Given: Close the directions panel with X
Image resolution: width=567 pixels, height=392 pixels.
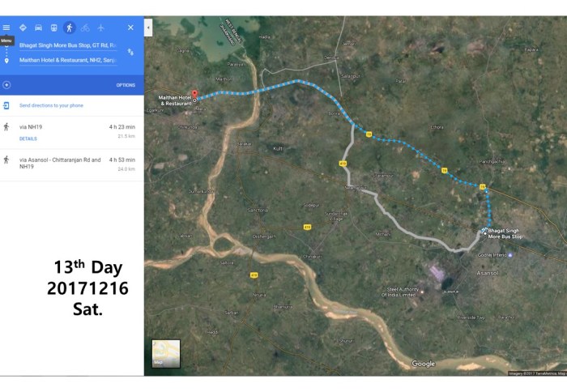Looking at the screenshot, I should point(130,28).
